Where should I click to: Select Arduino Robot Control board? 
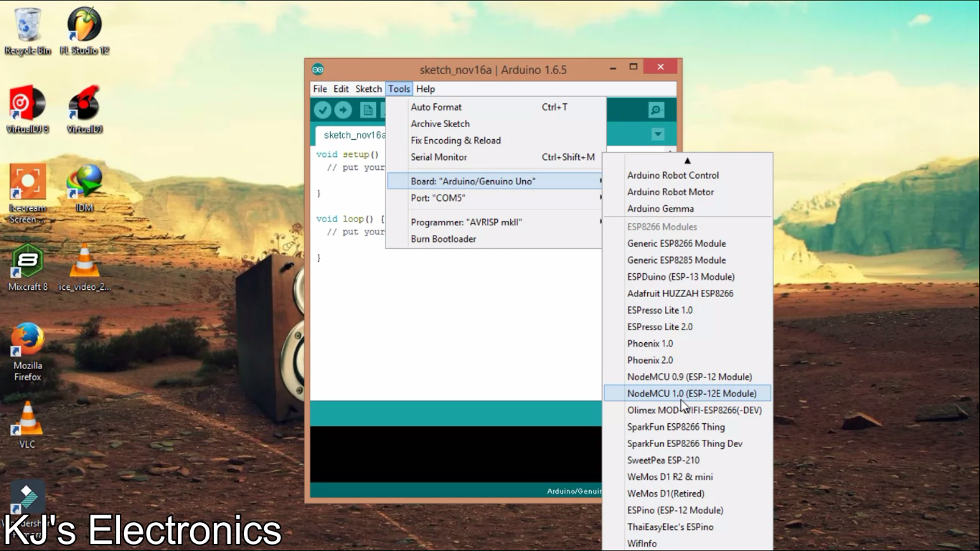point(688,175)
